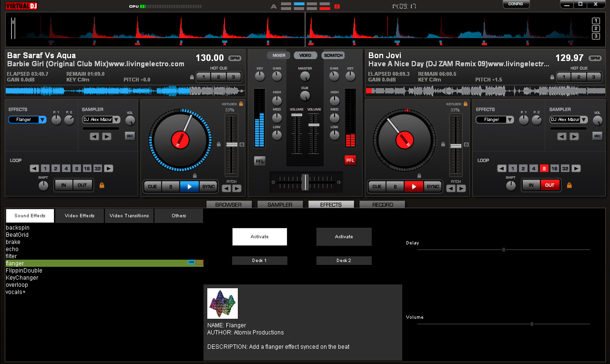Image resolution: width=610 pixels, height=364 pixels.
Task: Click active 8-beat loop on right deck
Action: [x=544, y=168]
